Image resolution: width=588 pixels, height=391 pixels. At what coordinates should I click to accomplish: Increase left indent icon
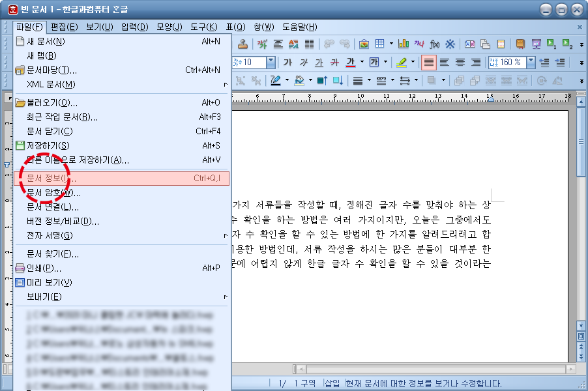(x=560, y=62)
